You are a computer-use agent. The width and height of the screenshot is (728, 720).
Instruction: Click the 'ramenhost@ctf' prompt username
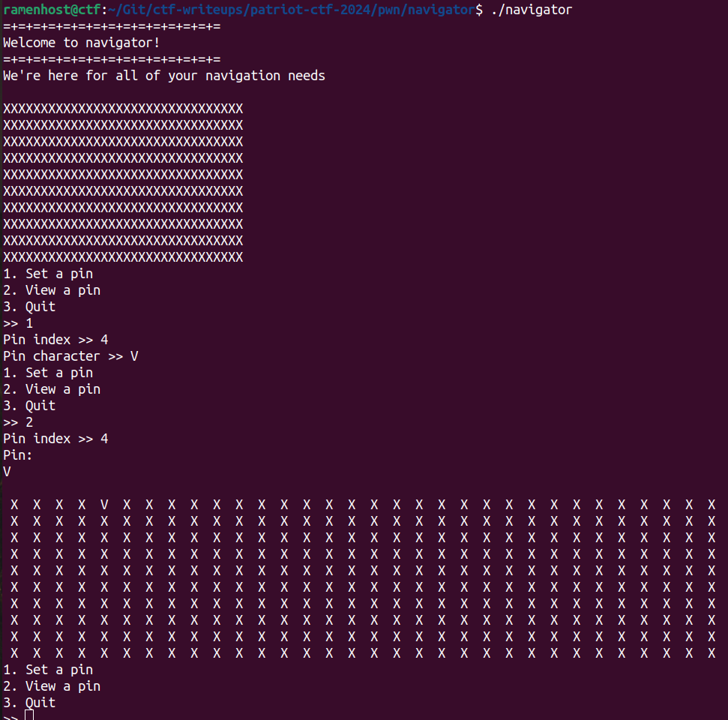[52, 9]
